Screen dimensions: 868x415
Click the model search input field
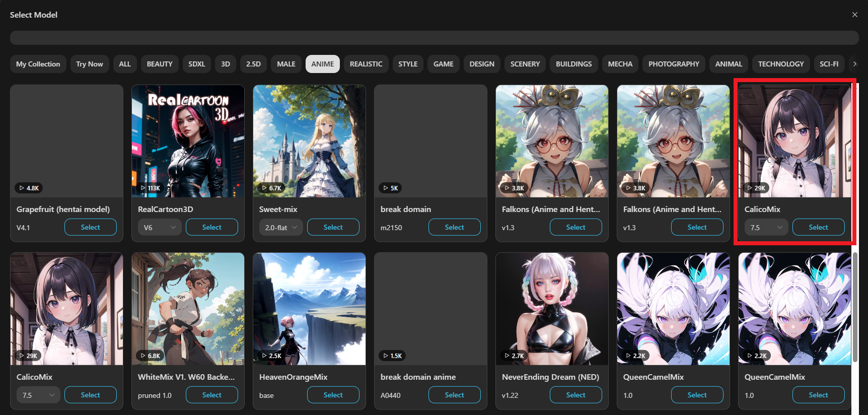pos(434,38)
